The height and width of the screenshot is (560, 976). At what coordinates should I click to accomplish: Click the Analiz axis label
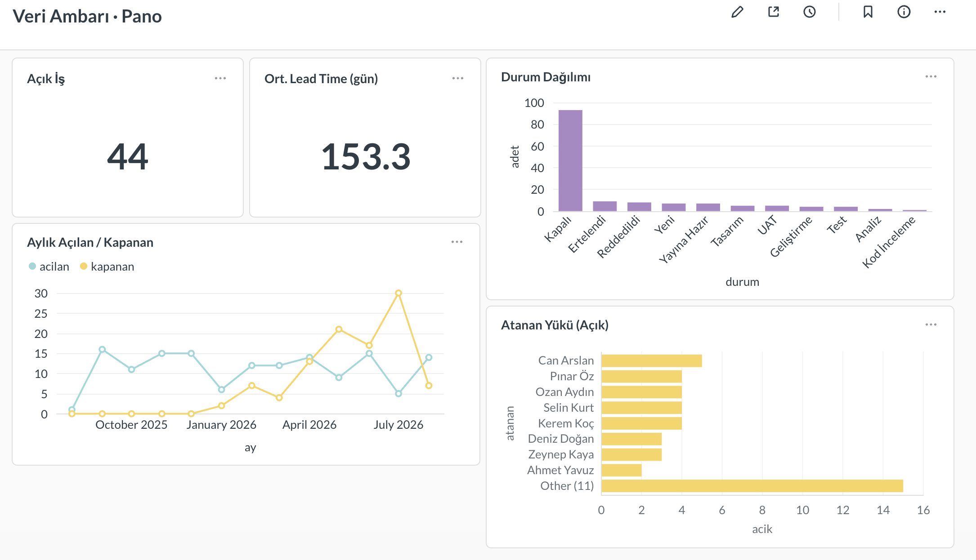pos(868,229)
